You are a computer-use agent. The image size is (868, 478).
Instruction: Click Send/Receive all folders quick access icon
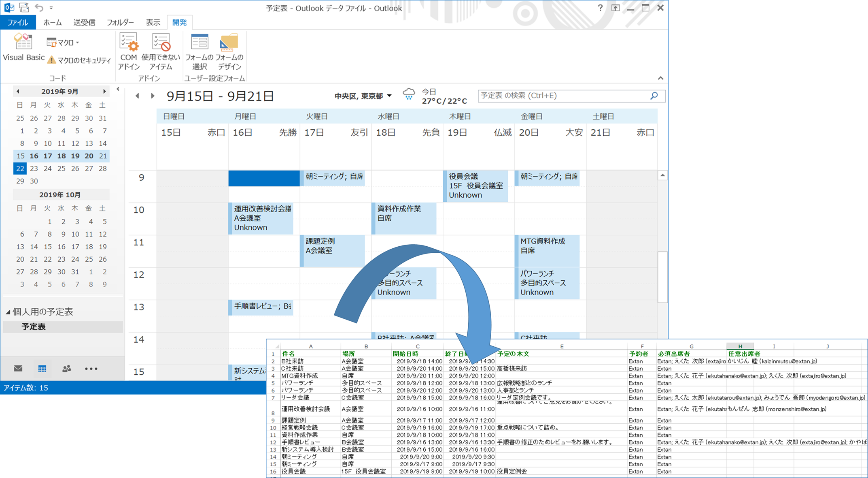(x=24, y=7)
